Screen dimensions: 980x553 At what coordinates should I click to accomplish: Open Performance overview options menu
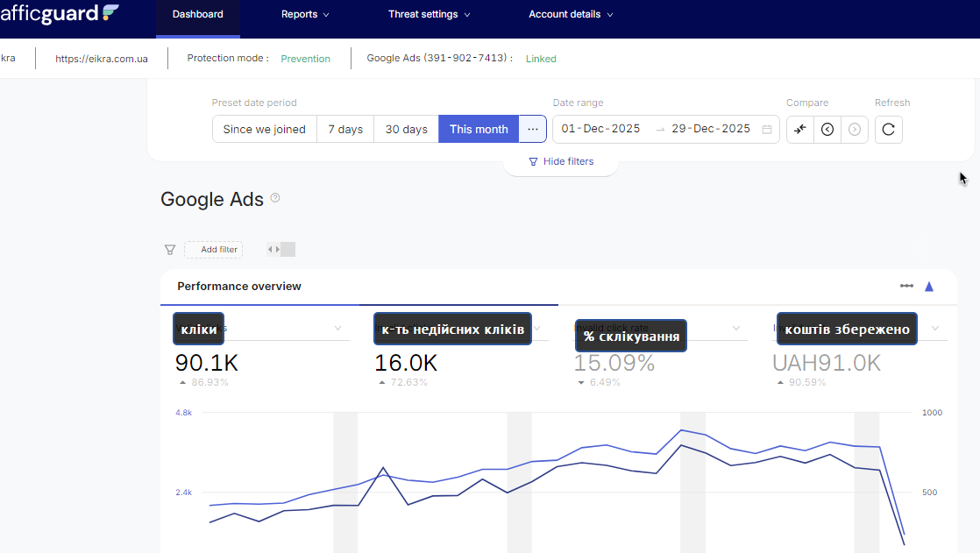pyautogui.click(x=906, y=287)
